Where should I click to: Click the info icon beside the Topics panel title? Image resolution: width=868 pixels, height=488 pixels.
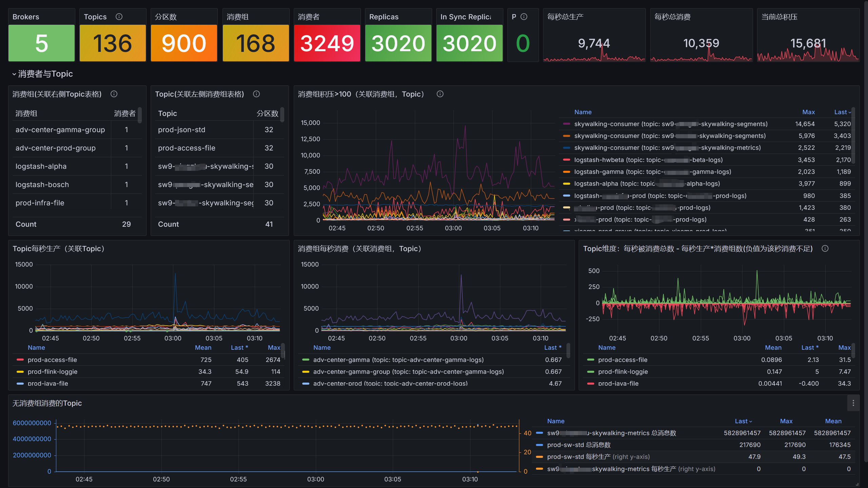tap(119, 17)
